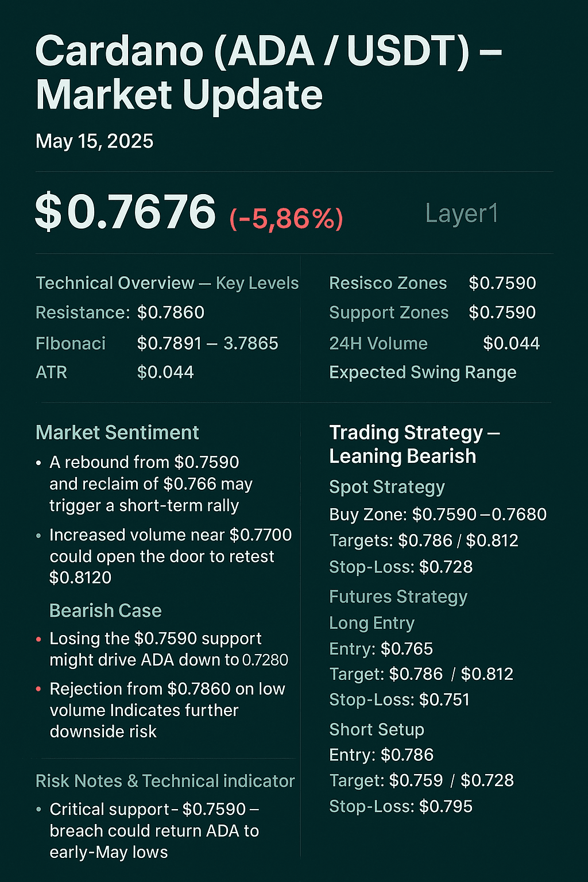Click the Risk Notes & Technical indicator heading

coord(165,781)
